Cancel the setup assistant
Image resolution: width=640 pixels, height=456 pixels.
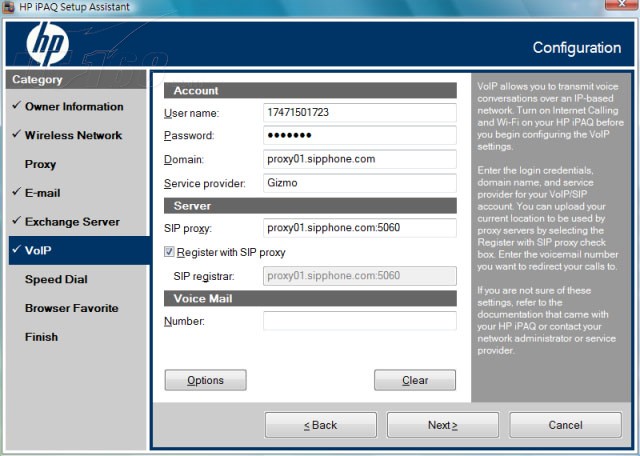565,425
